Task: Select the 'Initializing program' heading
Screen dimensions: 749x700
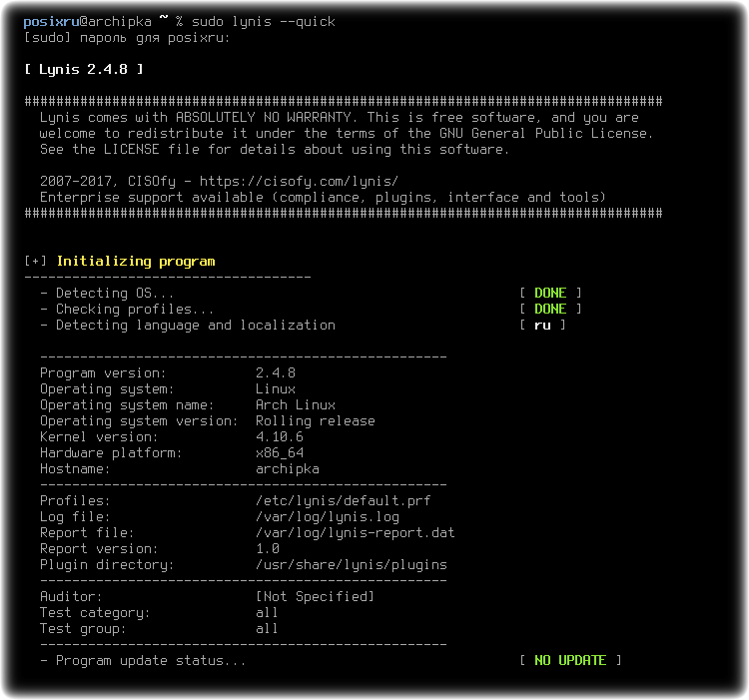Action: point(136,262)
